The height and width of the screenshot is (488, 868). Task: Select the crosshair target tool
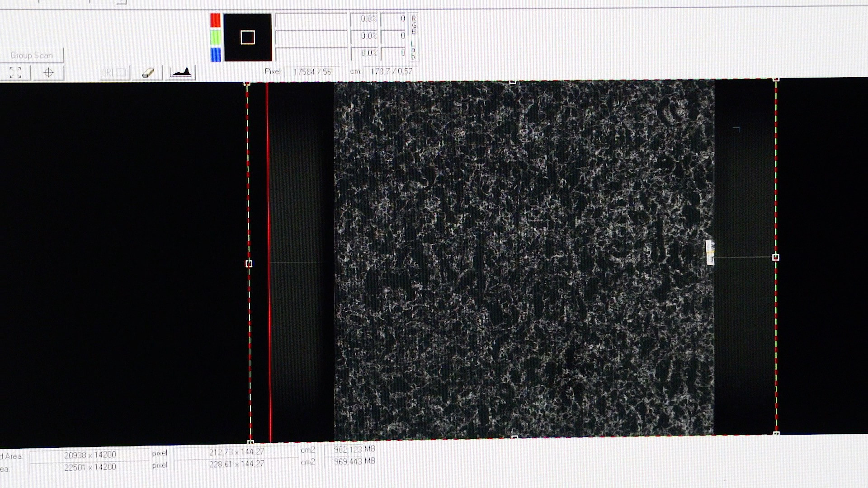tap(48, 73)
